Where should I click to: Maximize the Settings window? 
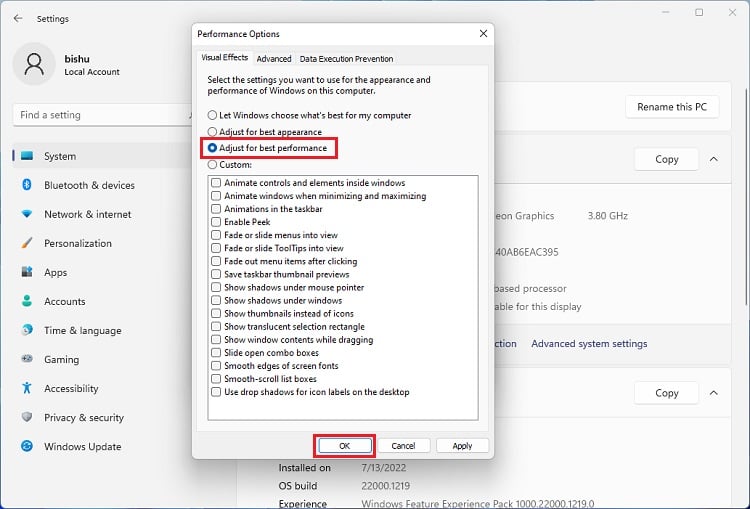699,12
